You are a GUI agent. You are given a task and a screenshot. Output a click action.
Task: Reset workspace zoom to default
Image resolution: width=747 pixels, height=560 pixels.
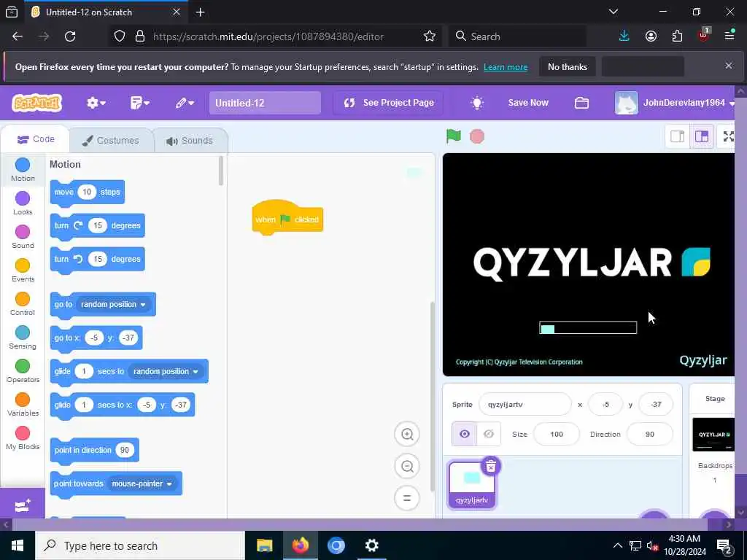point(407,498)
